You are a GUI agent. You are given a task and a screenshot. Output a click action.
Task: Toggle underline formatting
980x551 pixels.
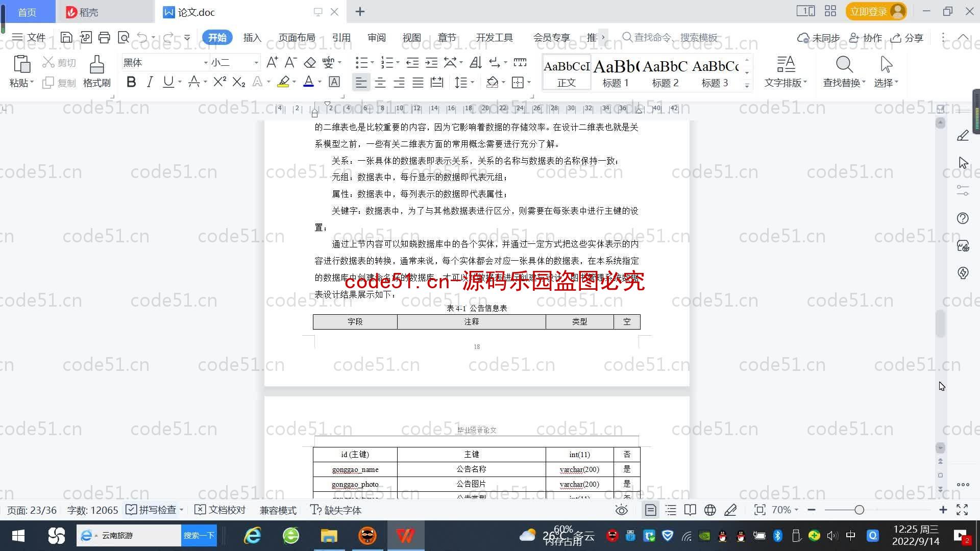(168, 82)
